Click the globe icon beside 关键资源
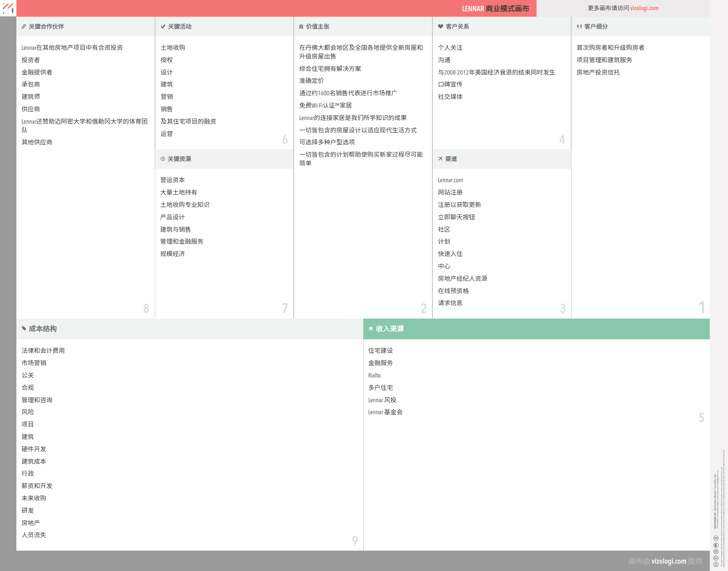The width and height of the screenshot is (728, 571). 163,159
